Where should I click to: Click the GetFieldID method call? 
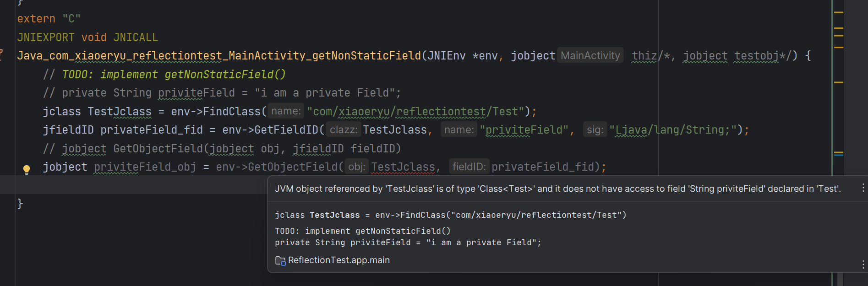point(286,130)
